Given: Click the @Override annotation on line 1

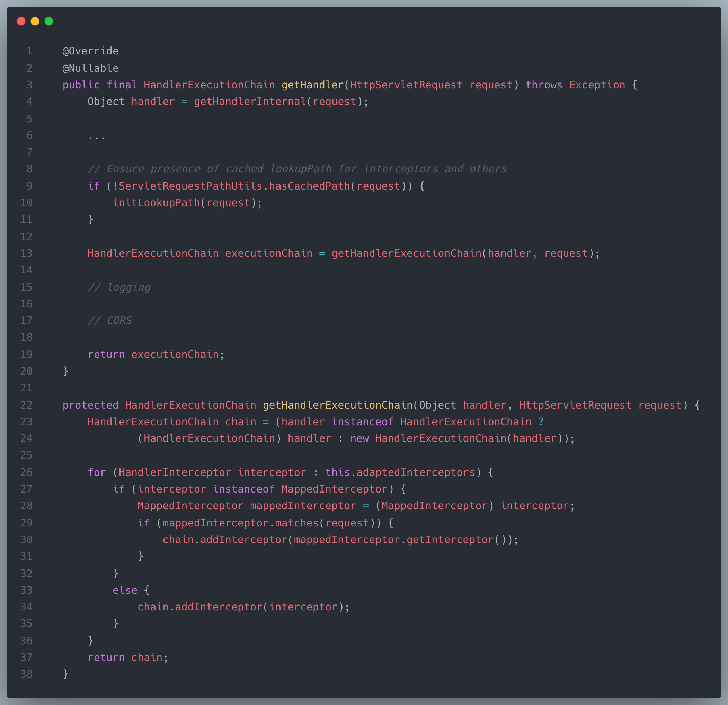Looking at the screenshot, I should [x=90, y=51].
